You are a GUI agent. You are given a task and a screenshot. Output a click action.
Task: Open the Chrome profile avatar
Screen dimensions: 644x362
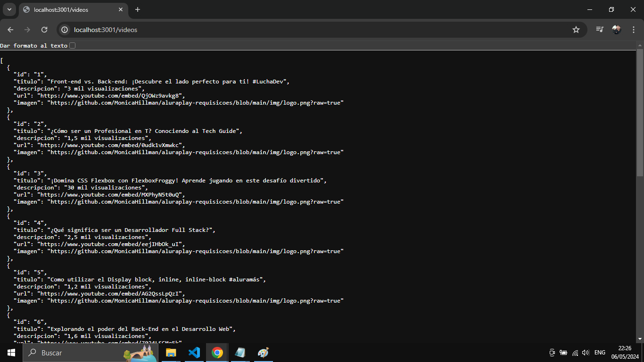click(x=616, y=30)
